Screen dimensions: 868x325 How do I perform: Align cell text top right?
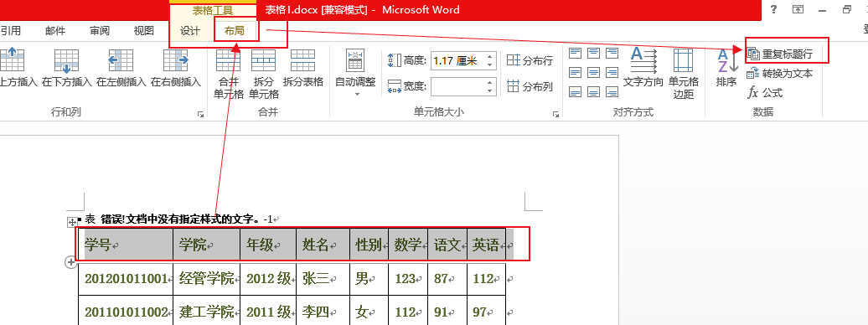612,54
